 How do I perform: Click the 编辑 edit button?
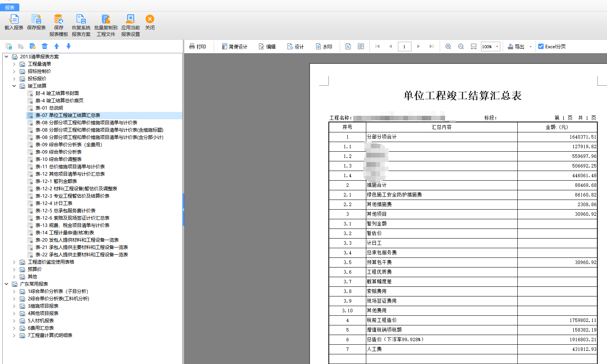pyautogui.click(x=267, y=47)
